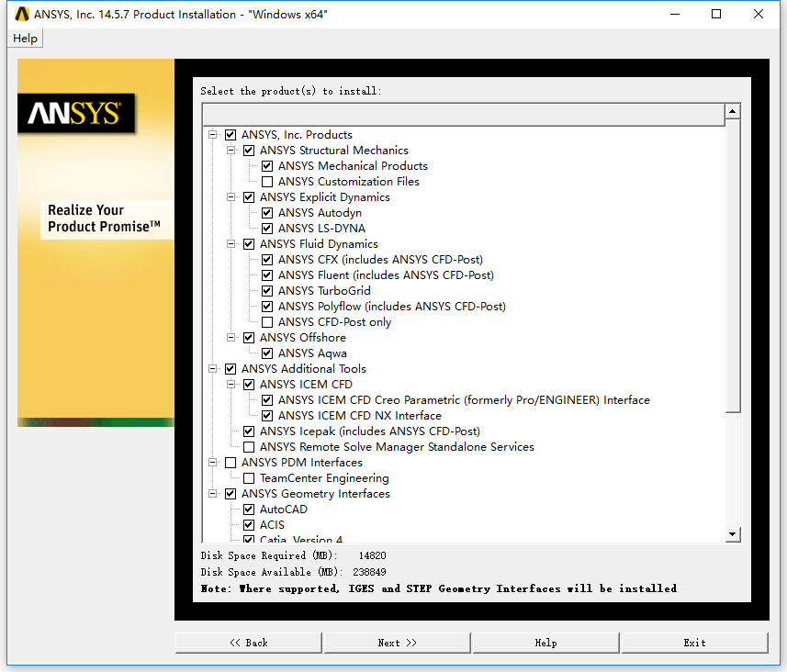Uncheck ANSYS ICEM CFD NX Interface

click(267, 416)
